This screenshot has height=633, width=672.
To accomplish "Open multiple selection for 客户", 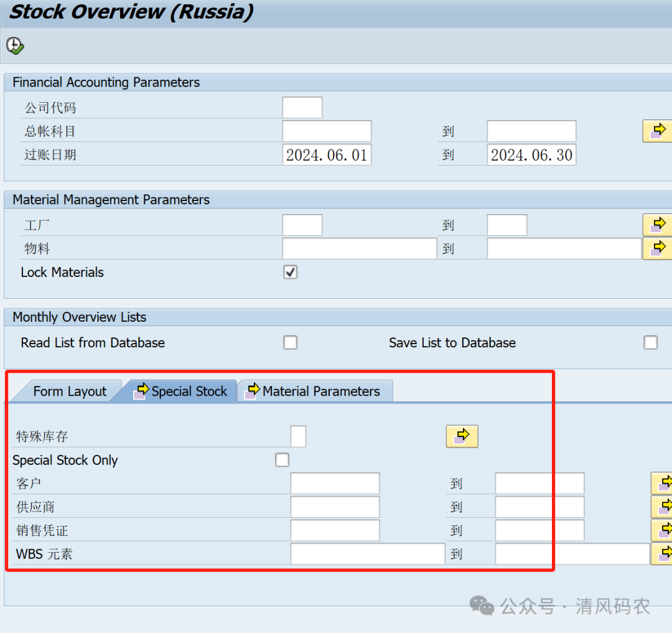I will point(662,483).
